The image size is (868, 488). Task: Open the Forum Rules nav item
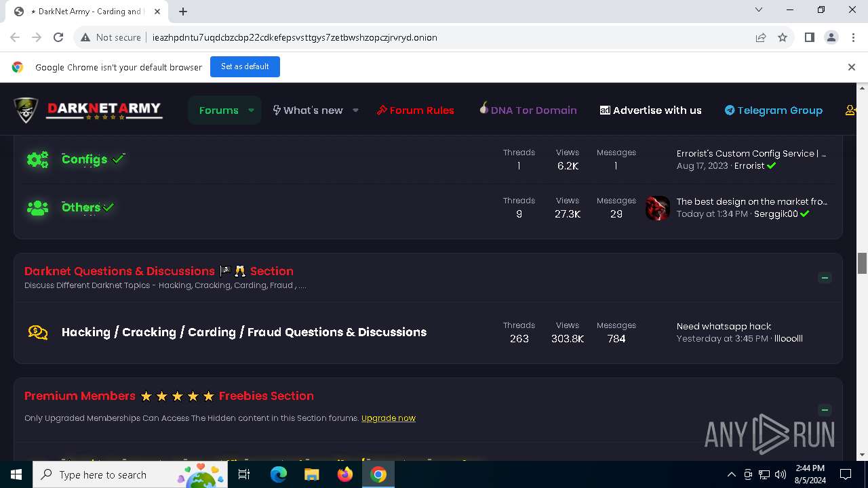pyautogui.click(x=416, y=110)
